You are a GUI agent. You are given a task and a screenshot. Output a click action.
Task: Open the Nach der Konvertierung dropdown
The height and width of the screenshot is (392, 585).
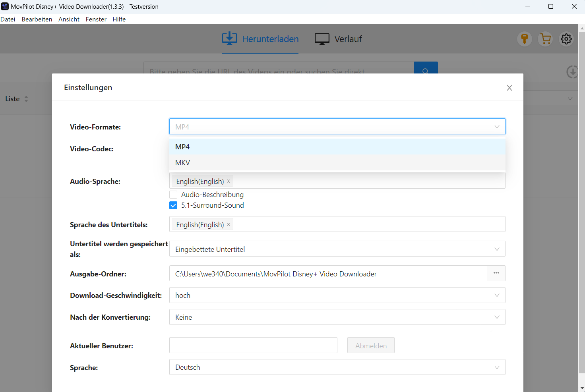click(337, 317)
